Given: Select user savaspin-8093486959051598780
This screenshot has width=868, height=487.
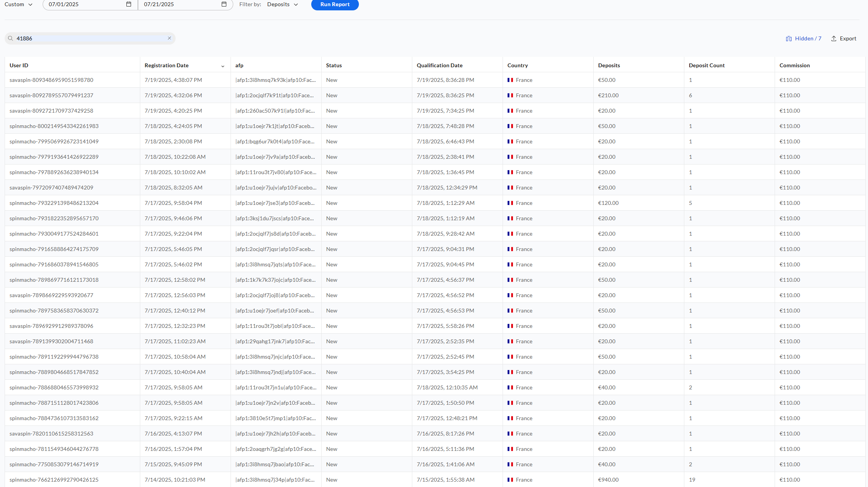Looking at the screenshot, I should tap(51, 80).
